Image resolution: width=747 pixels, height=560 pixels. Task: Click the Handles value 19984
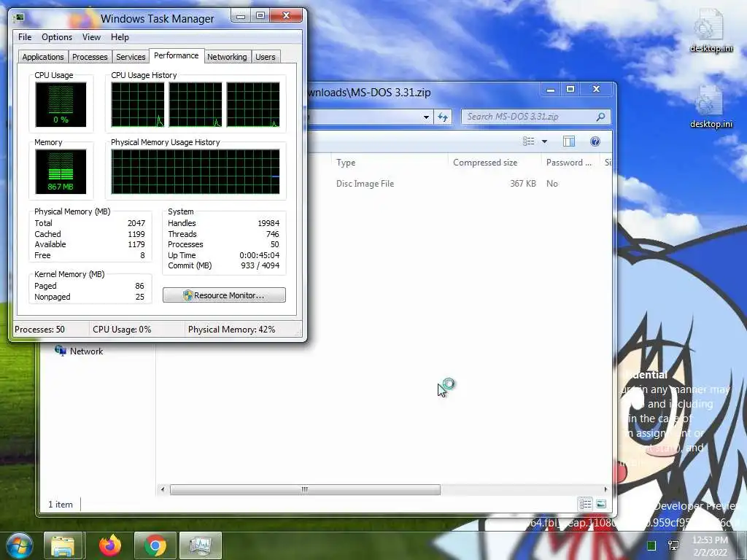(x=268, y=223)
